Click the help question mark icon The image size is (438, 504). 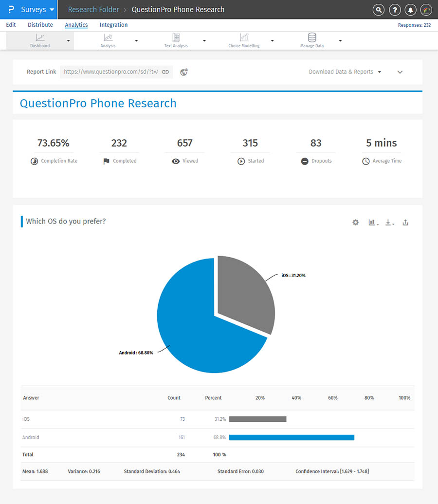(394, 10)
